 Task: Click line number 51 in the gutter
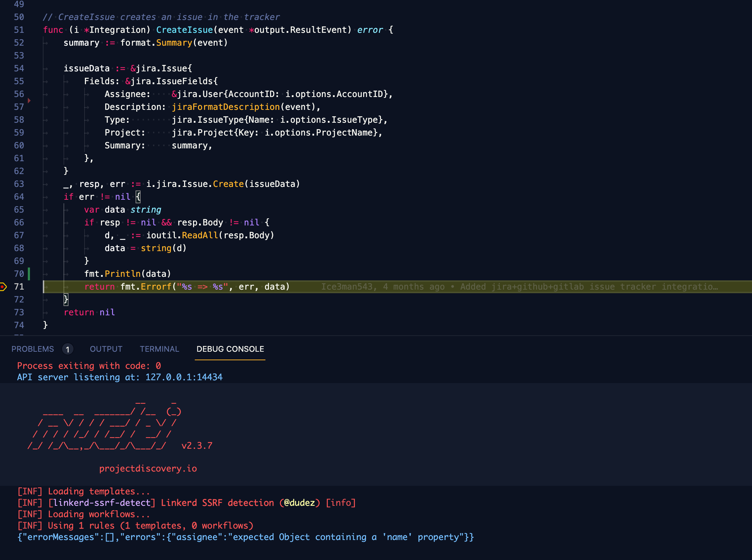point(19,30)
